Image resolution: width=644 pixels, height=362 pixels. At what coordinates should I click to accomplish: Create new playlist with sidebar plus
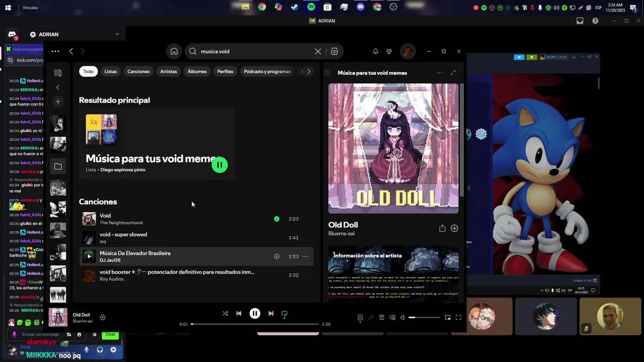point(58,102)
